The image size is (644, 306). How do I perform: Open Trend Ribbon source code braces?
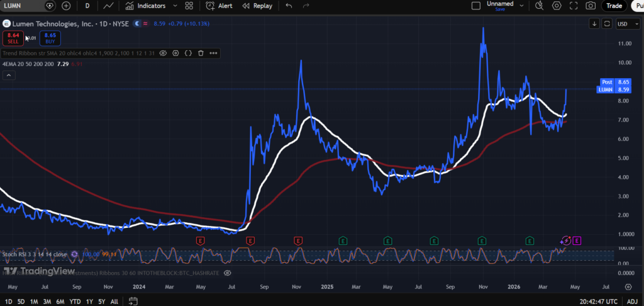188,54
